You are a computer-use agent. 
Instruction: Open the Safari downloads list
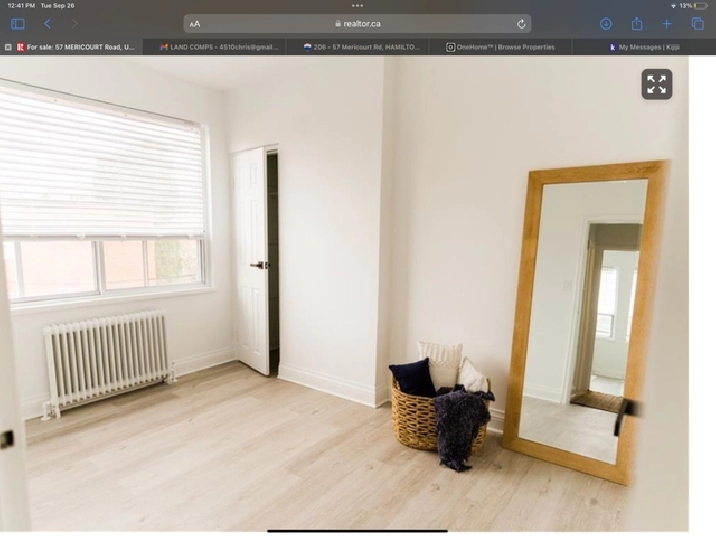click(605, 24)
